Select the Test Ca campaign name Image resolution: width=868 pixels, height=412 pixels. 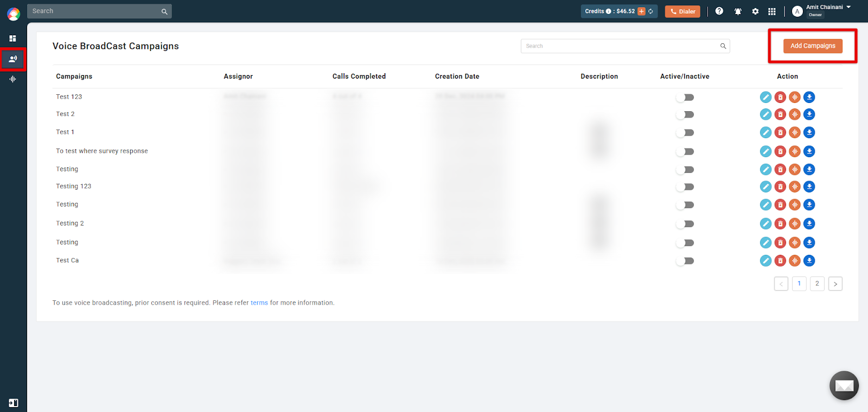tap(67, 261)
